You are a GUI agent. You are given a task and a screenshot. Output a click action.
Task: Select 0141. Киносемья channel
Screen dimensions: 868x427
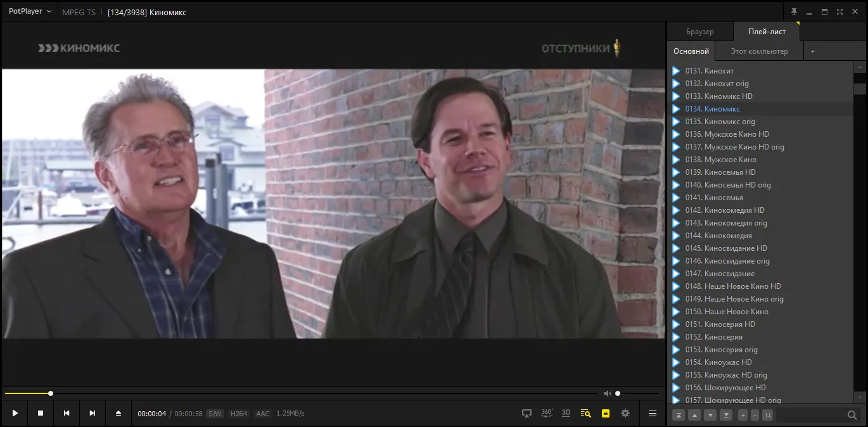pyautogui.click(x=760, y=198)
